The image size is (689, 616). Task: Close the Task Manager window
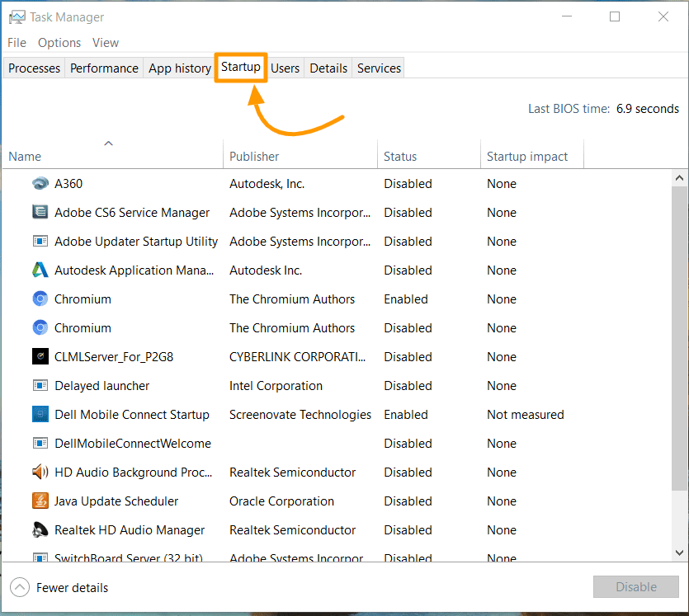pos(663,16)
